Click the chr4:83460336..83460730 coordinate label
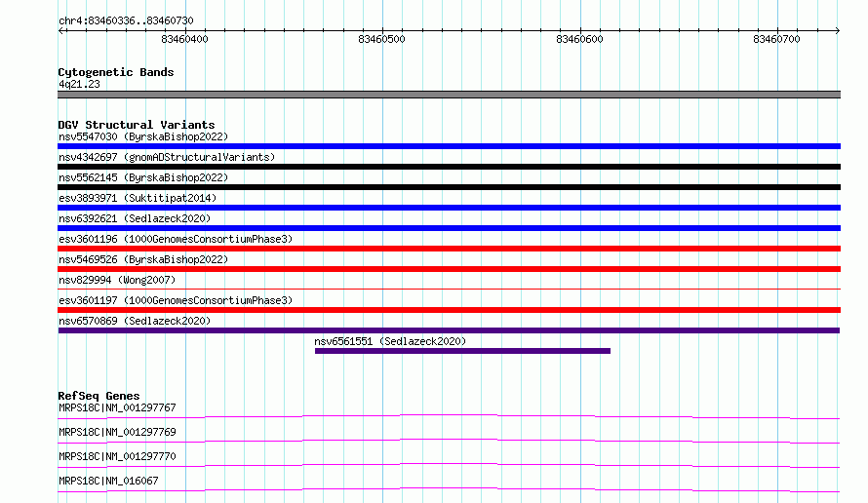 [x=126, y=20]
